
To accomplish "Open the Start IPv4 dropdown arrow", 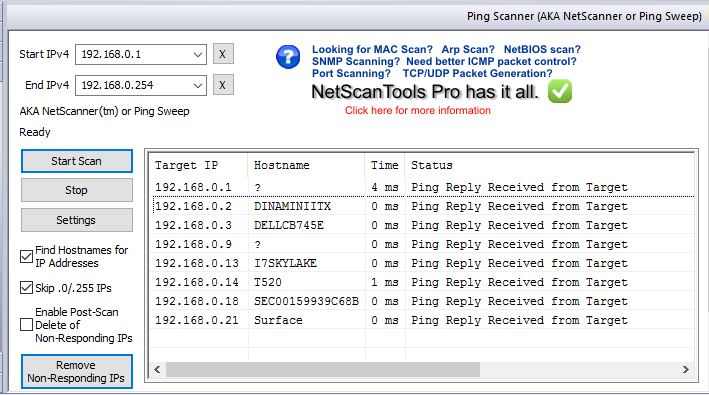I will point(198,55).
